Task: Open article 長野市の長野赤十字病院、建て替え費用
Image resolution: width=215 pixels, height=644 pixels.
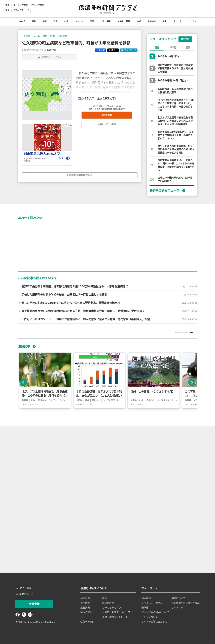Action: [x=75, y=287]
